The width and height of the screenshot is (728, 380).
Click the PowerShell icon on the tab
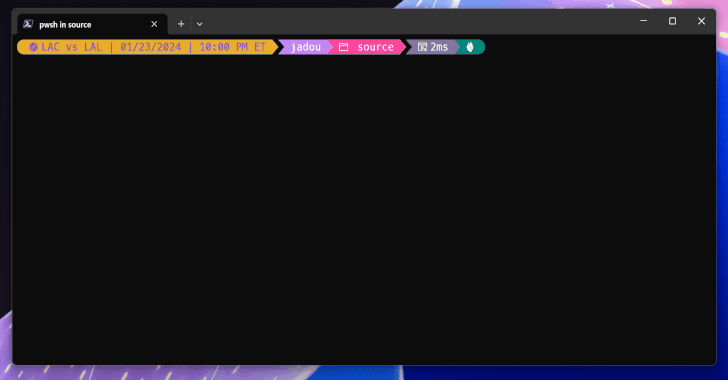28,24
